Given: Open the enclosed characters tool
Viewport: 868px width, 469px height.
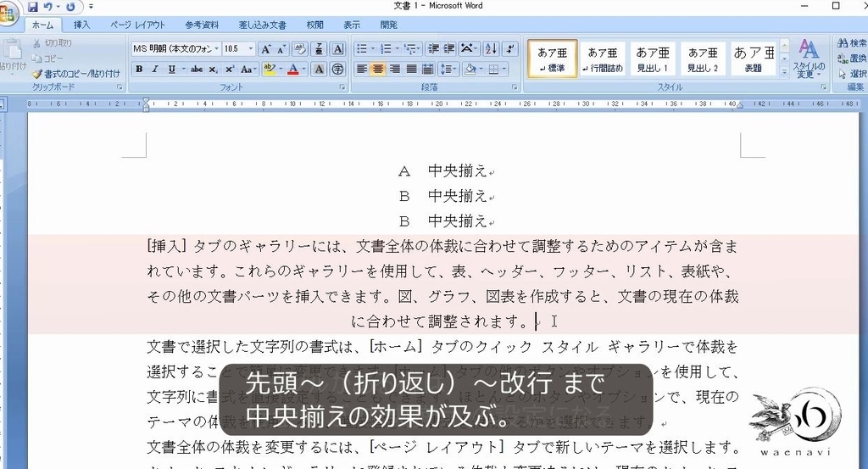Looking at the screenshot, I should (337, 70).
